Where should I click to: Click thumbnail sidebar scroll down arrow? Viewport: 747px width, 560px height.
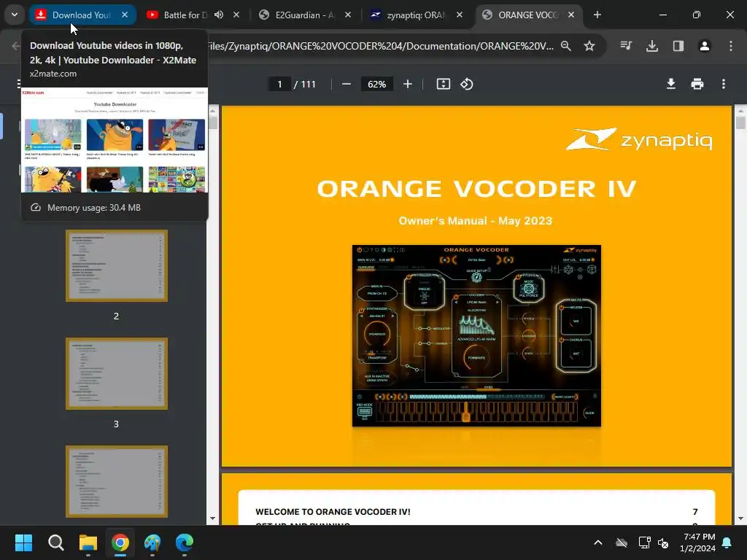pyautogui.click(x=212, y=518)
